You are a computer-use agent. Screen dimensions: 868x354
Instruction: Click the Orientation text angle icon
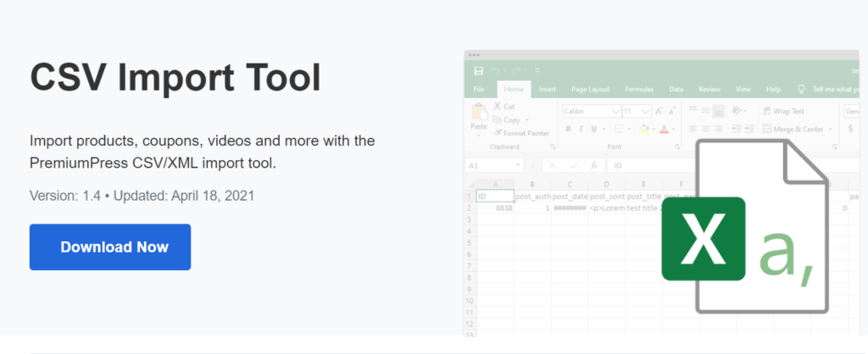coord(737,111)
